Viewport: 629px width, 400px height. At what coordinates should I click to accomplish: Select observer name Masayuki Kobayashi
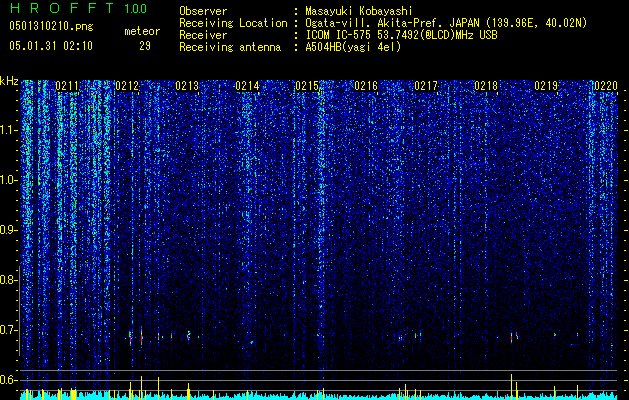click(359, 11)
